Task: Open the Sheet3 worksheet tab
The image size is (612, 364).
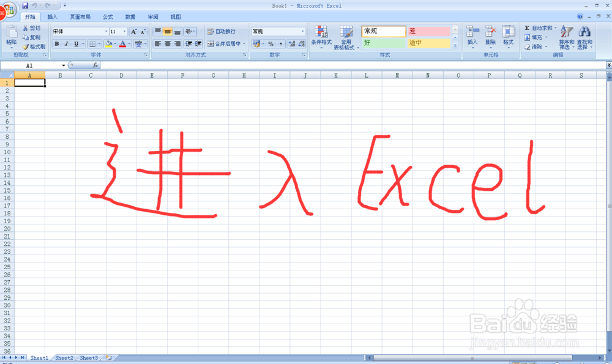Action: (x=89, y=358)
